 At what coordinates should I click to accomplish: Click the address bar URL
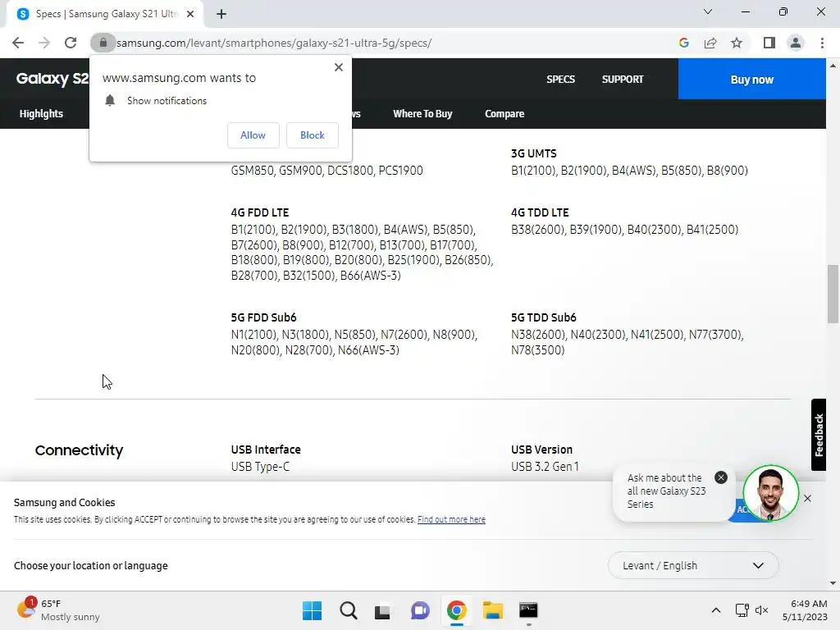(274, 43)
